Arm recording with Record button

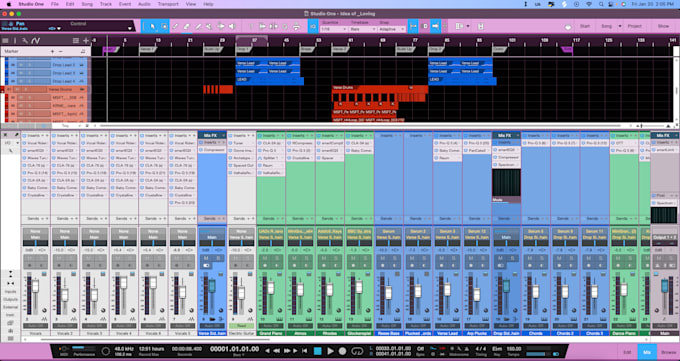tap(343, 351)
